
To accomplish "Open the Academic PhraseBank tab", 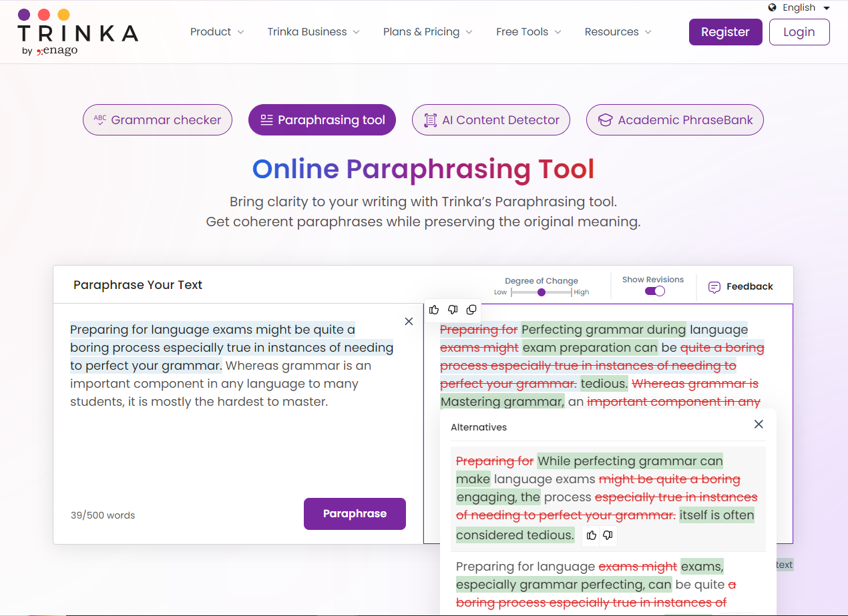I will coord(674,120).
